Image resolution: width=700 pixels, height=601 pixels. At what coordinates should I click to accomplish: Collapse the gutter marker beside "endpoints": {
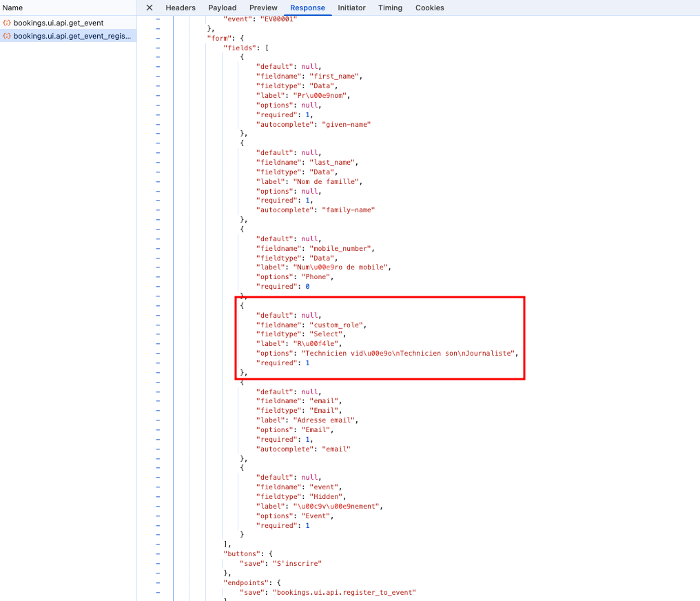pos(158,582)
